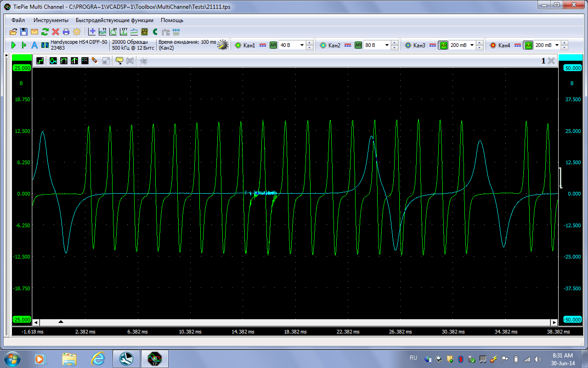The width and height of the screenshot is (588, 368).
Task: Open Internet Explorer from the taskbar
Action: click(97, 359)
